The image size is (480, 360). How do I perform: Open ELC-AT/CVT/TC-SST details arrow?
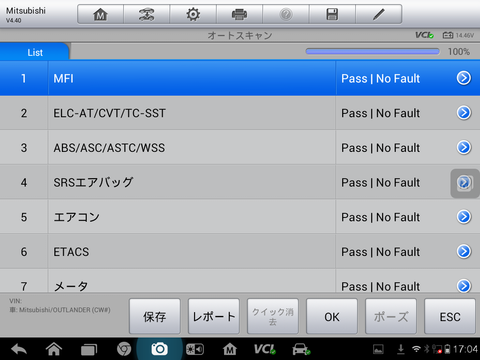click(464, 113)
